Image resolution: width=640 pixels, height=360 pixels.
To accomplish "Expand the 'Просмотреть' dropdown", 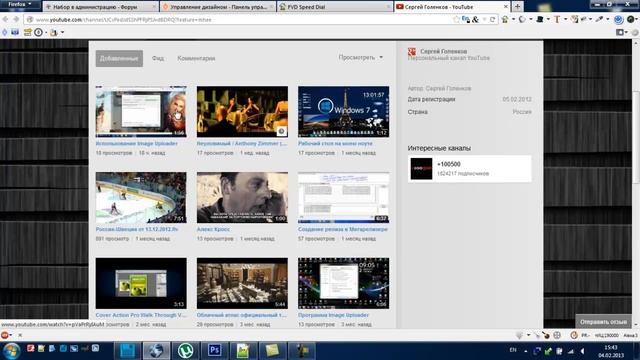I will pos(361,58).
